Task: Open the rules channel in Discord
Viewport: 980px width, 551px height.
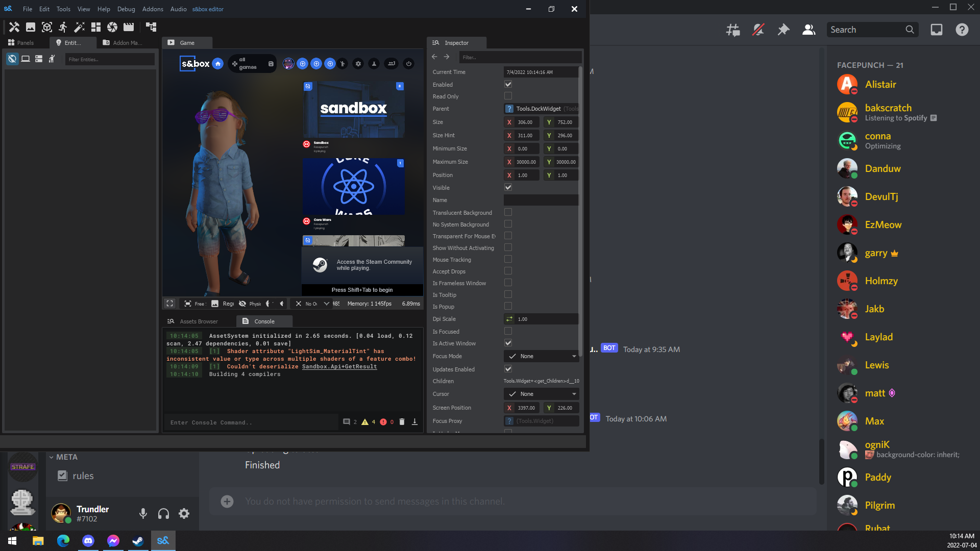Action: coord(83,475)
